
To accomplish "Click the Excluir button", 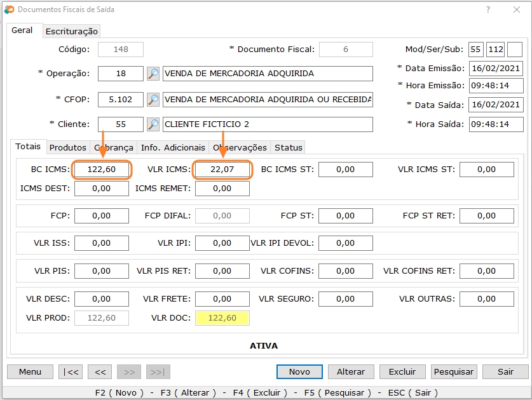I will click(x=402, y=372).
